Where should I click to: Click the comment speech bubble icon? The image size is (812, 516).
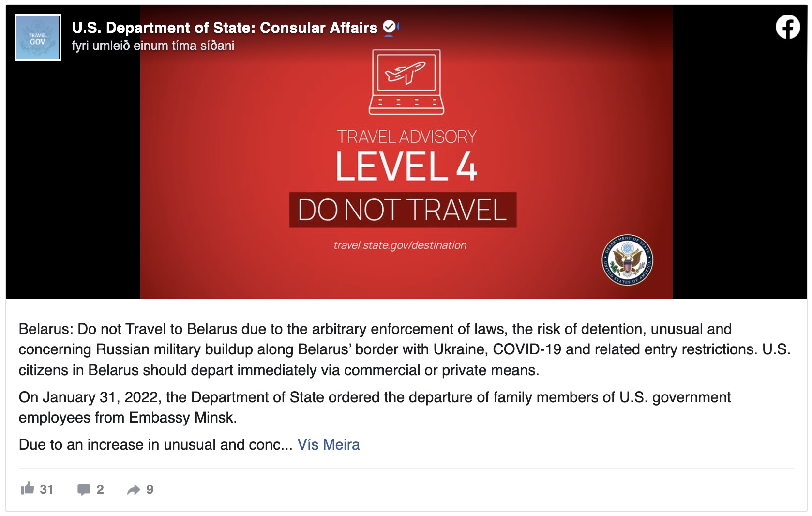[84, 489]
